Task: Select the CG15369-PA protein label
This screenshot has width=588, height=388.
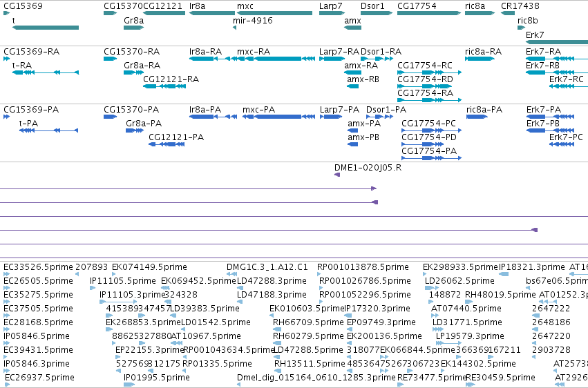Action: (x=31, y=109)
